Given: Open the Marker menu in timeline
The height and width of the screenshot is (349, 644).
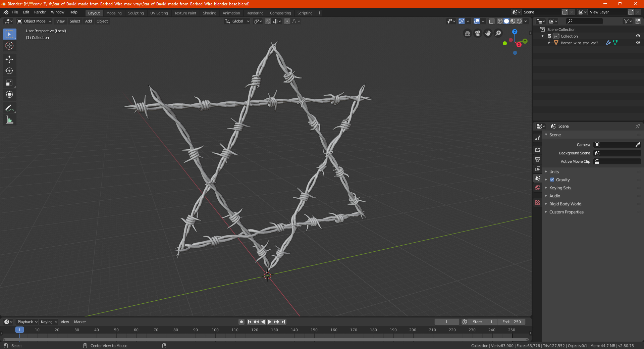Looking at the screenshot, I should pos(80,322).
